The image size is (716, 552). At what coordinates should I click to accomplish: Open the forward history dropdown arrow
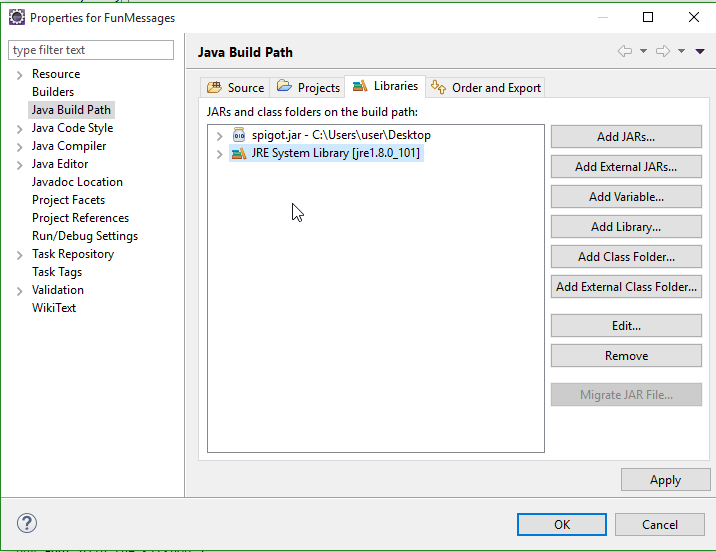click(681, 51)
